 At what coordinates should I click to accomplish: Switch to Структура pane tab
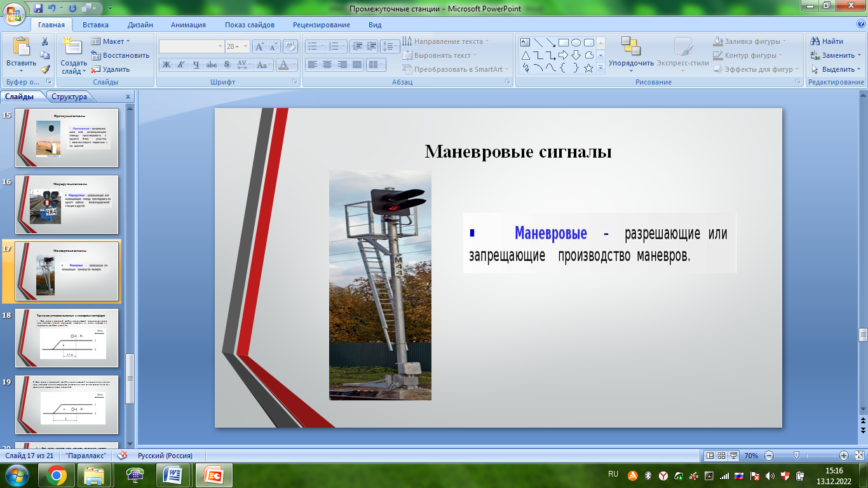pyautogui.click(x=69, y=97)
